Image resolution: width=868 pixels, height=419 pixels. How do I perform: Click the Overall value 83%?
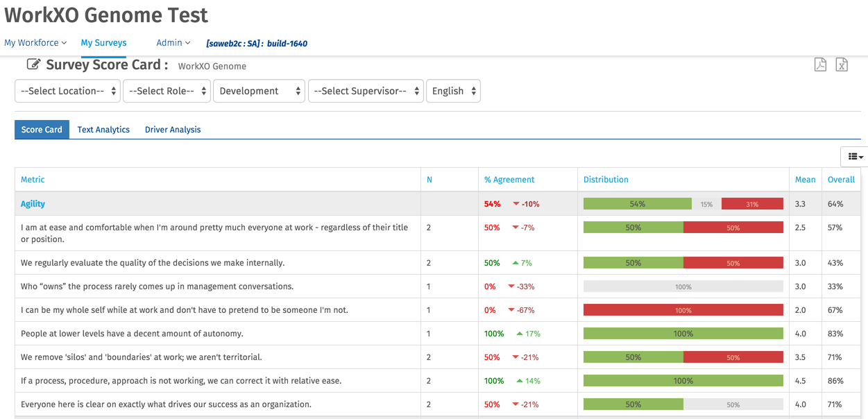click(835, 334)
